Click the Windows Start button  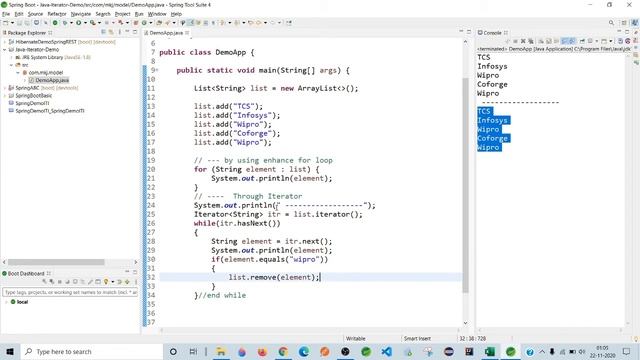pyautogui.click(x=10, y=351)
